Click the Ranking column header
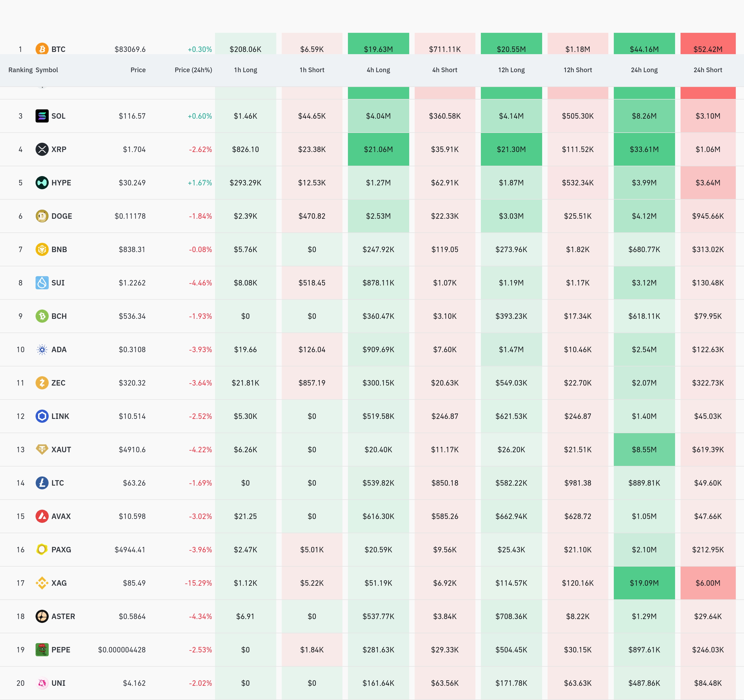The image size is (744, 700). [x=20, y=70]
